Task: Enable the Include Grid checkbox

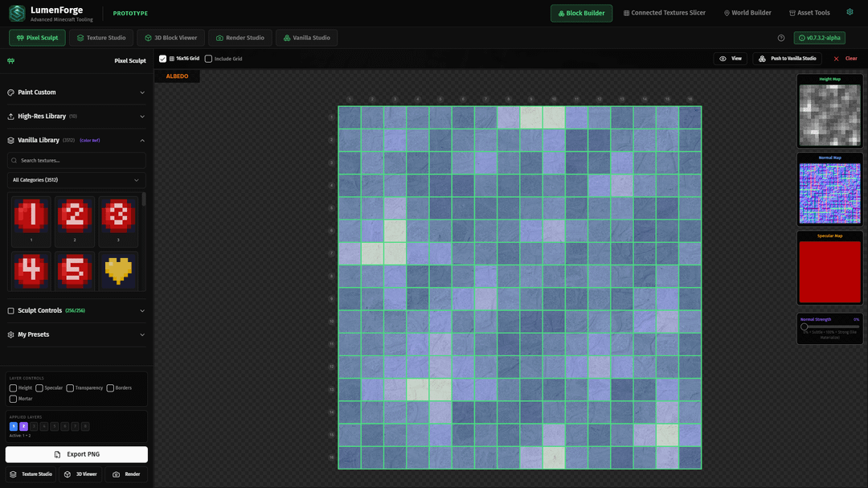Action: click(x=209, y=59)
